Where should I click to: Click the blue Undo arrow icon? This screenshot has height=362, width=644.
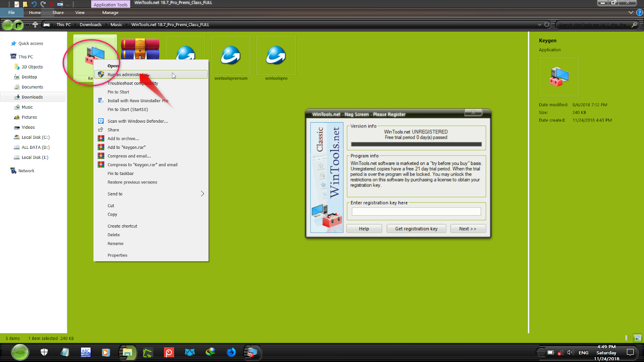point(34,4)
